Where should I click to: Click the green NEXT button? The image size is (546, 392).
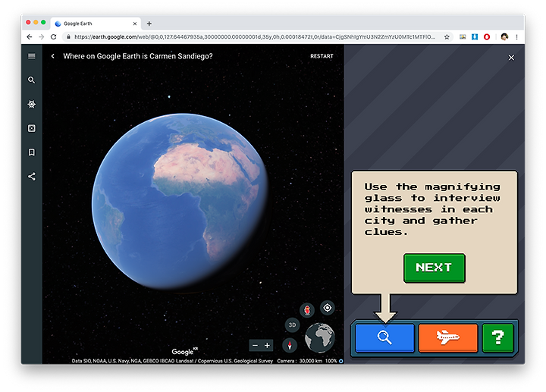pyautogui.click(x=435, y=268)
